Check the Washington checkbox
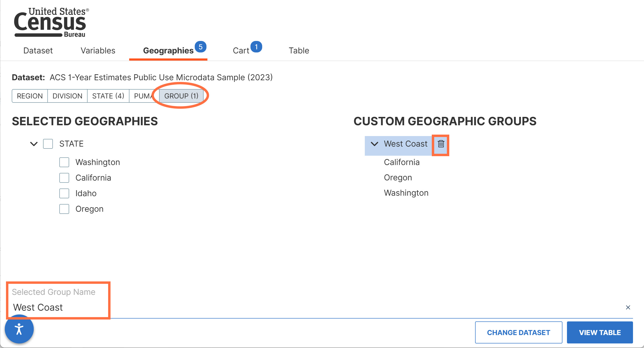The width and height of the screenshot is (644, 348). (x=64, y=162)
